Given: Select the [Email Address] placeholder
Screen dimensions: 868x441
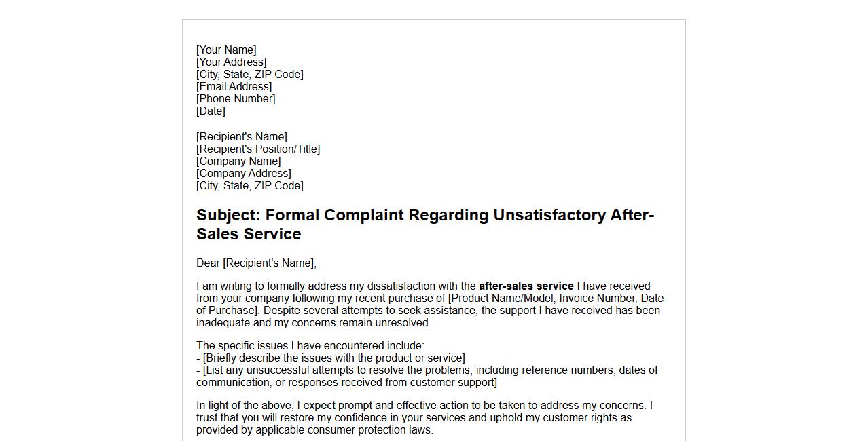Looking at the screenshot, I should pos(234,87).
